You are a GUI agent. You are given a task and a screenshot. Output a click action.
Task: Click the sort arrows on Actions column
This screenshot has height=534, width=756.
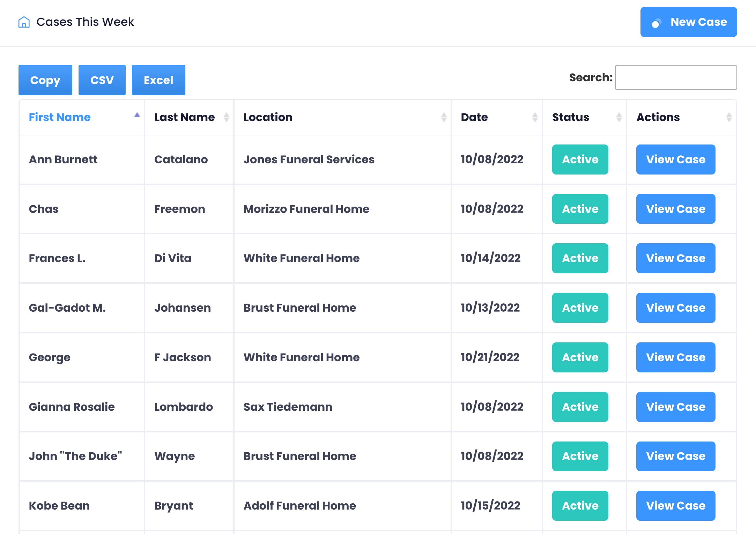pos(729,117)
